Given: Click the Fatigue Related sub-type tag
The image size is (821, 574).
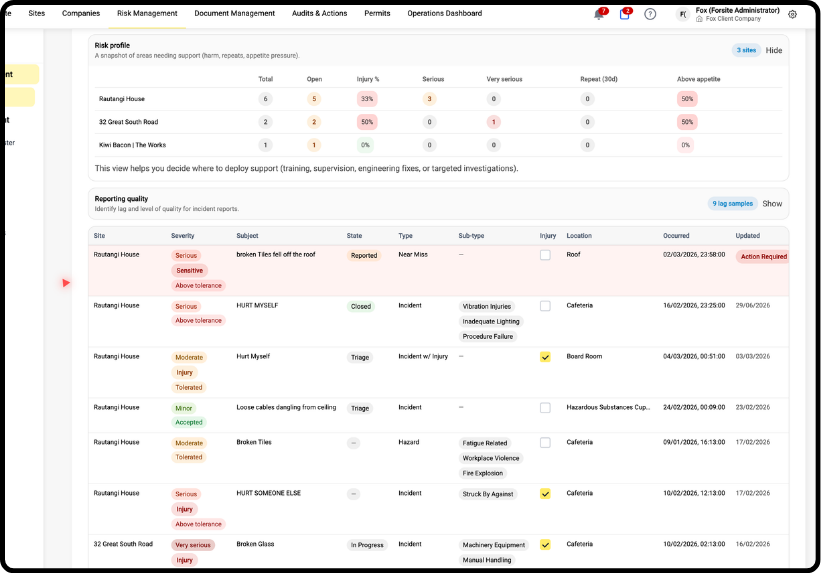Looking at the screenshot, I should pos(484,443).
